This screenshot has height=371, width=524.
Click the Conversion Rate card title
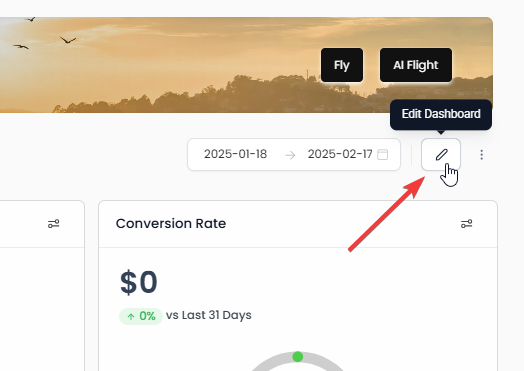(x=171, y=223)
